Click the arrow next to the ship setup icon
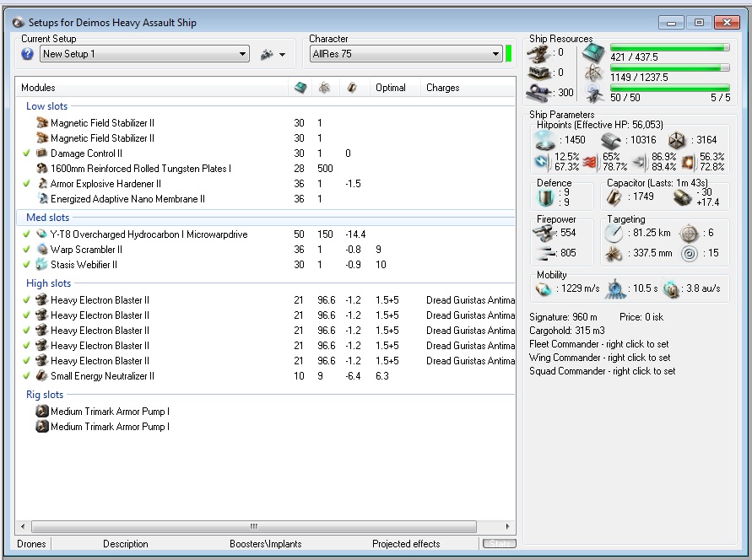This screenshot has width=752, height=560. click(283, 55)
